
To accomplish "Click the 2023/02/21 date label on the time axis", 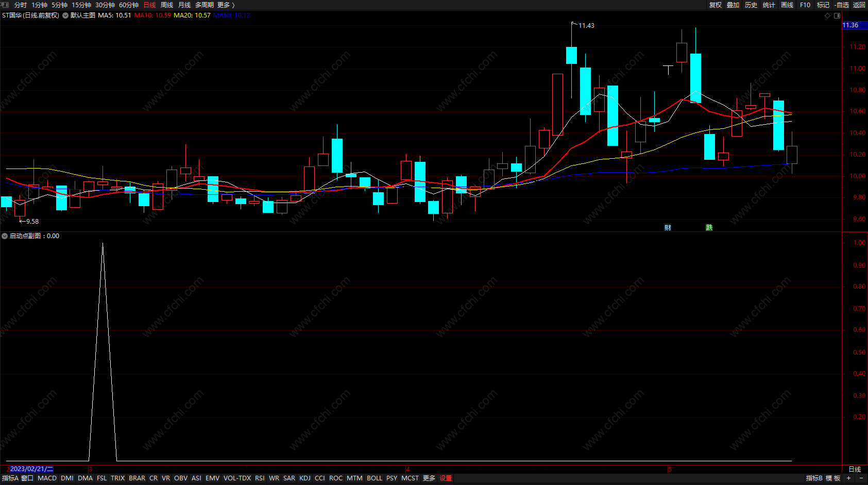I will [x=31, y=469].
